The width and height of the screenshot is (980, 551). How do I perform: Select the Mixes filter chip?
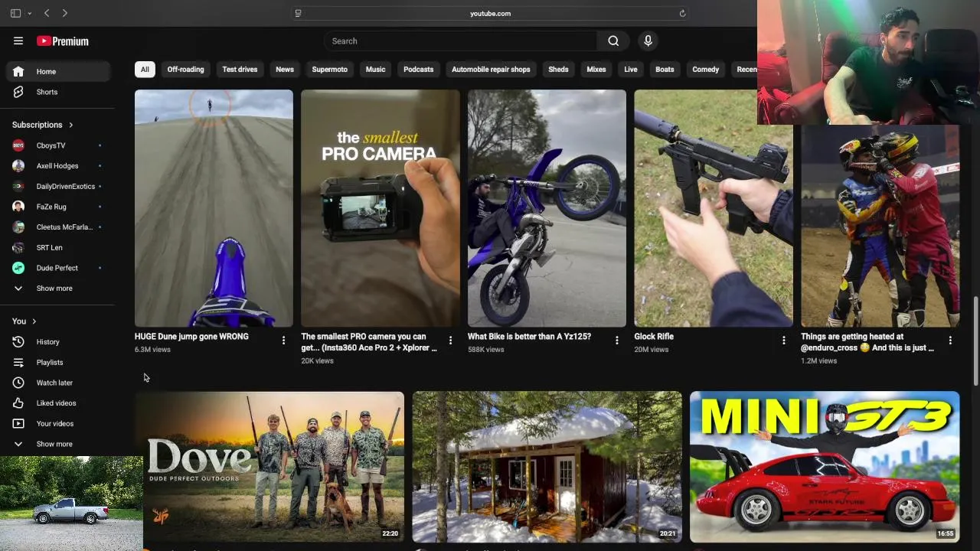596,70
